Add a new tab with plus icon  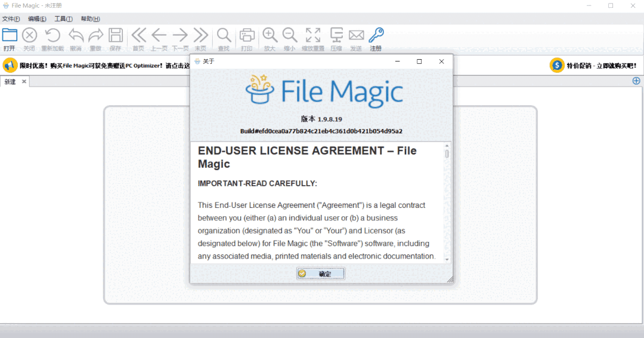[636, 81]
